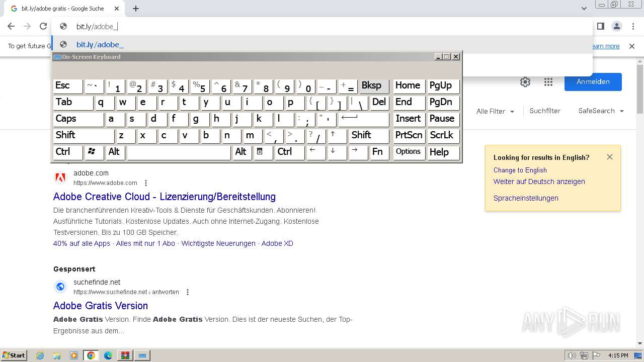Open Spracheinstellungen link
The width and height of the screenshot is (644, 362).
click(x=526, y=198)
